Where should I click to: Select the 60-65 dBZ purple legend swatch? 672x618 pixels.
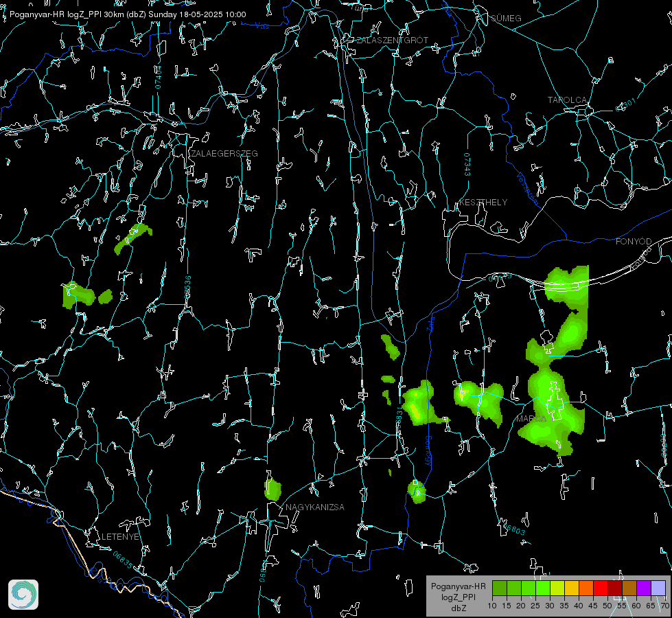(x=644, y=588)
